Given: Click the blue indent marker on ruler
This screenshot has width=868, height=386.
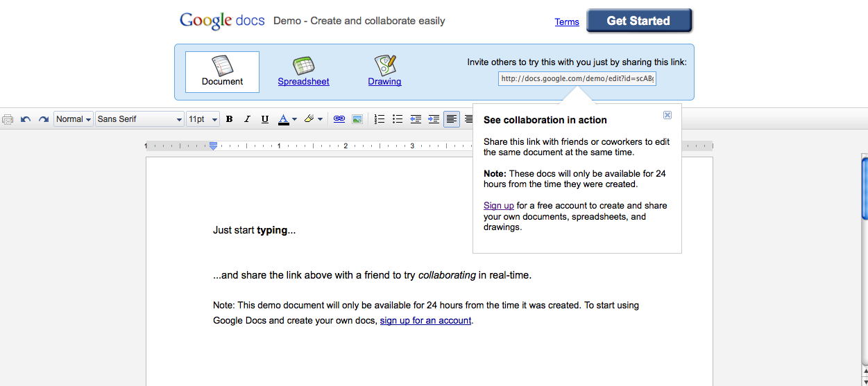Looking at the screenshot, I should click(213, 146).
